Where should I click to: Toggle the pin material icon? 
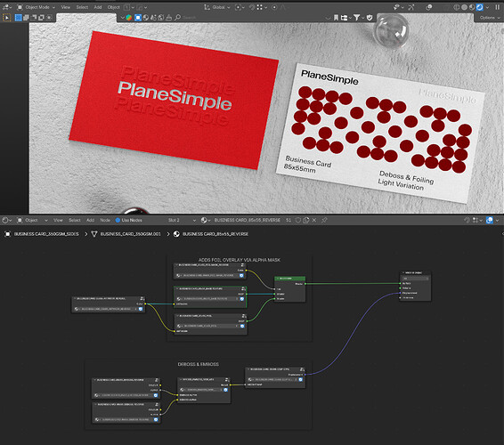pyautogui.click(x=324, y=220)
